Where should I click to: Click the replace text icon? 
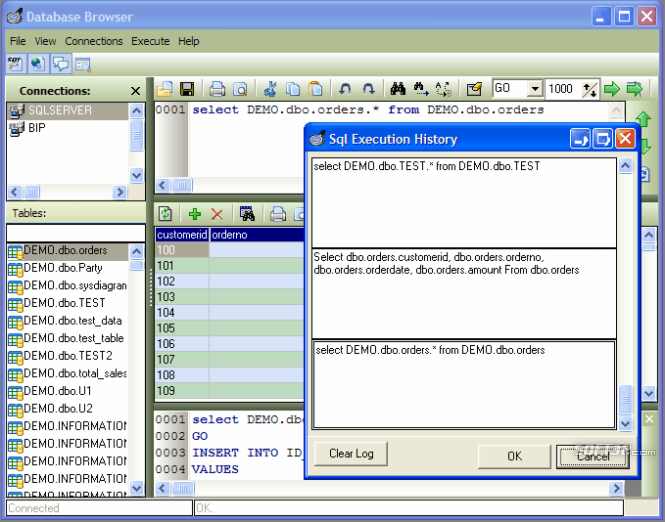444,89
